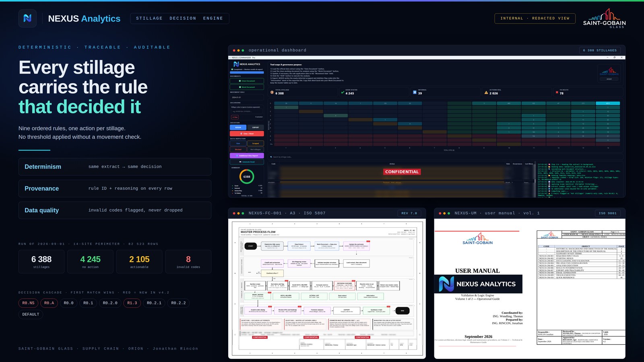Click the 8 invalid codes stat card
The image size is (644, 362).
click(188, 261)
